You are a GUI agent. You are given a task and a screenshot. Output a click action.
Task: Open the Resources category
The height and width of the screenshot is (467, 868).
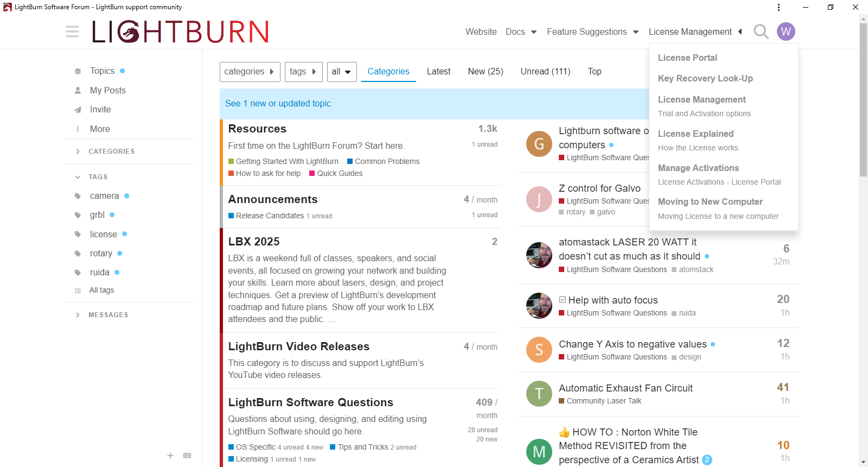click(x=257, y=129)
